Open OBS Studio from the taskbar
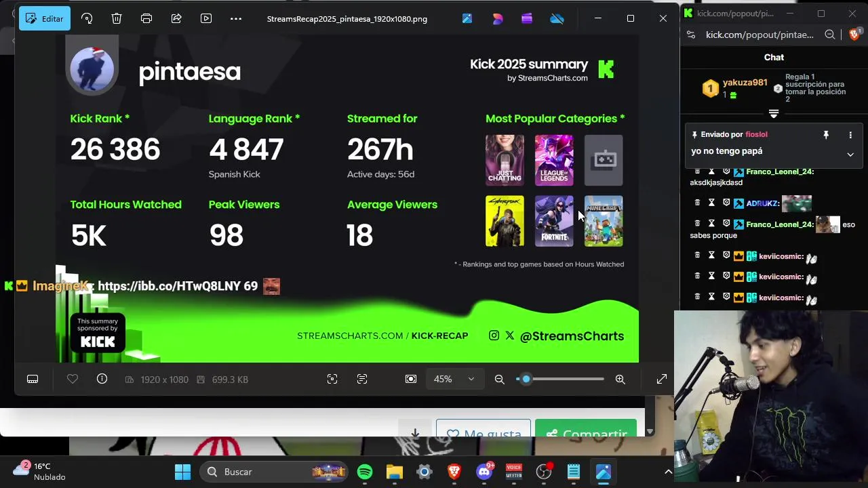868x488 pixels. (544, 472)
